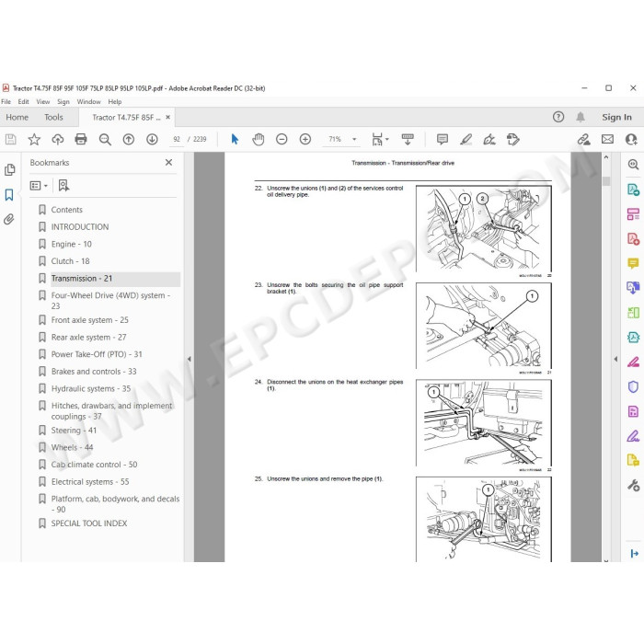The height and width of the screenshot is (644, 644).
Task: Open the Export PDF tool in right pane
Action: pos(633,190)
